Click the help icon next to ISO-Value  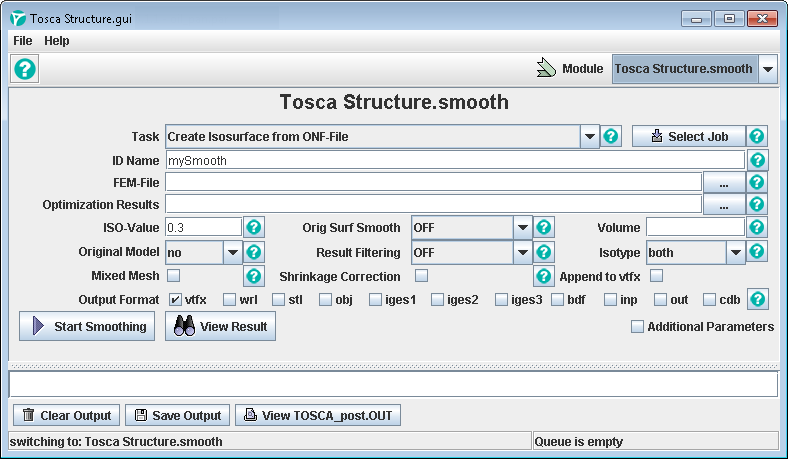coord(255,228)
